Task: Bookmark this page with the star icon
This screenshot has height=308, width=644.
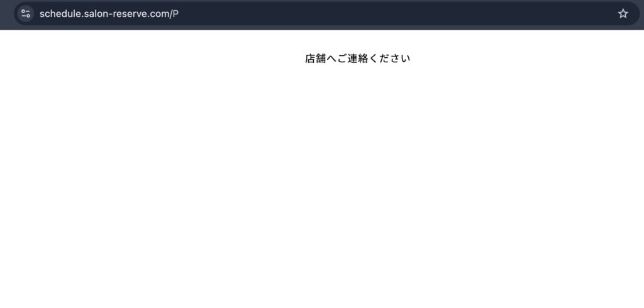Action: pos(623,14)
